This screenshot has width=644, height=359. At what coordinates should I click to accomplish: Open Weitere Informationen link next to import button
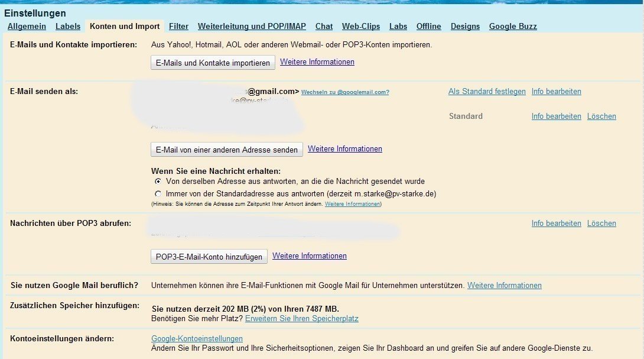pyautogui.click(x=317, y=62)
